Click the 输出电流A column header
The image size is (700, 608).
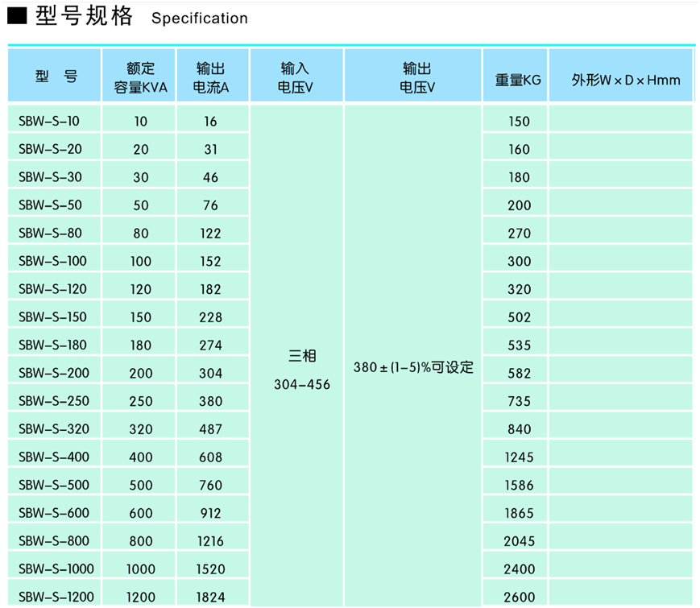(212, 74)
